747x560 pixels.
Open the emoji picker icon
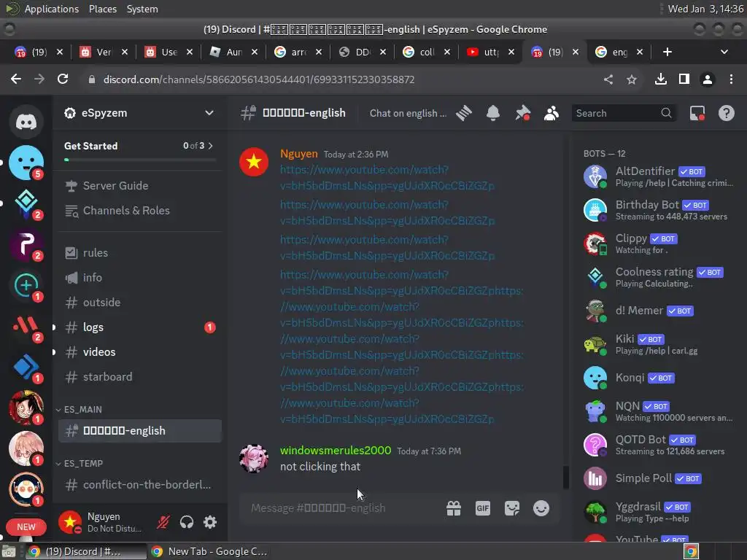pyautogui.click(x=541, y=508)
